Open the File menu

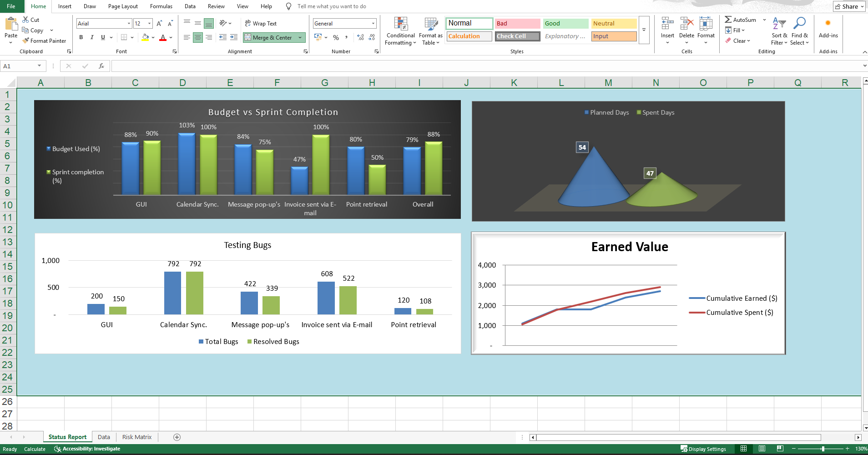coord(11,6)
